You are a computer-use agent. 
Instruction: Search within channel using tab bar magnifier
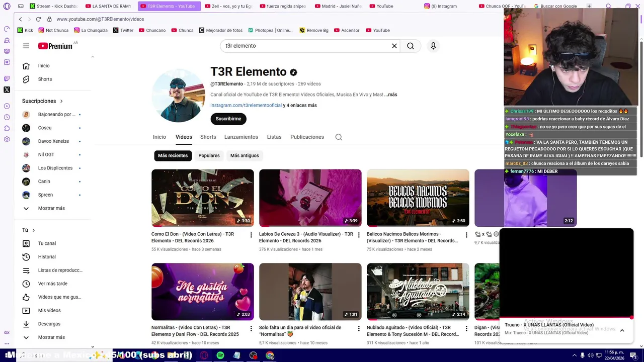339,137
